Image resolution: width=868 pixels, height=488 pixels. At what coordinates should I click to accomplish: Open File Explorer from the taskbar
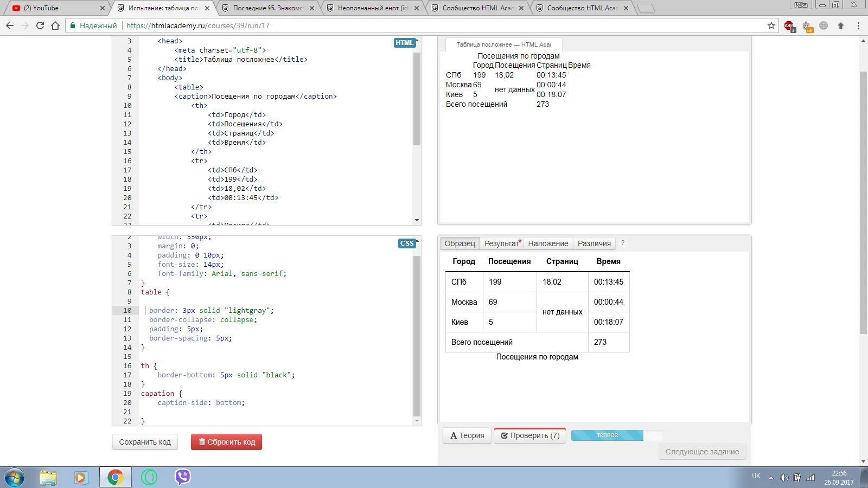(48, 478)
